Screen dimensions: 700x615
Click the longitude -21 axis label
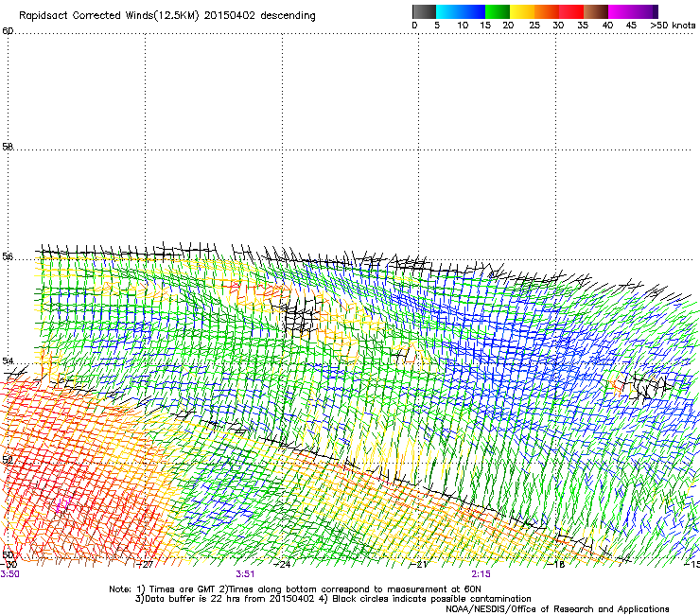coord(419,565)
